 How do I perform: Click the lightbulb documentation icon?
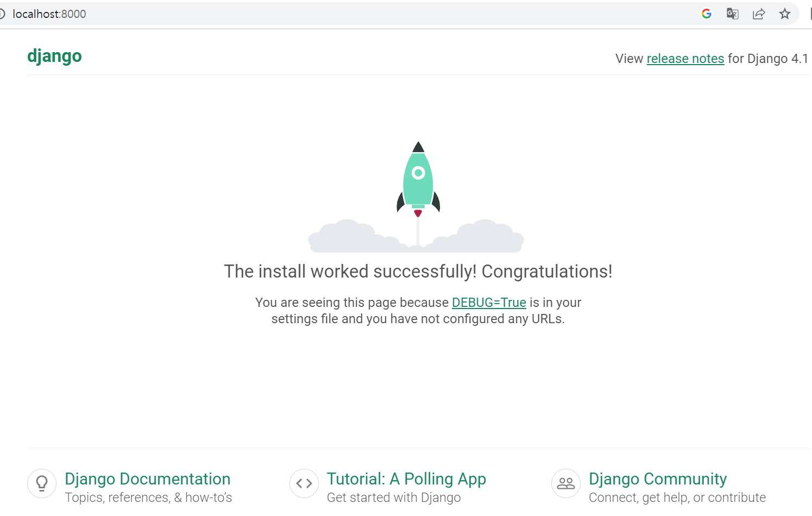(42, 483)
